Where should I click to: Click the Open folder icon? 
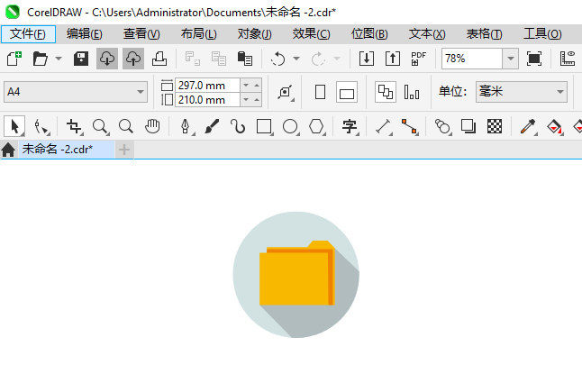coord(40,59)
